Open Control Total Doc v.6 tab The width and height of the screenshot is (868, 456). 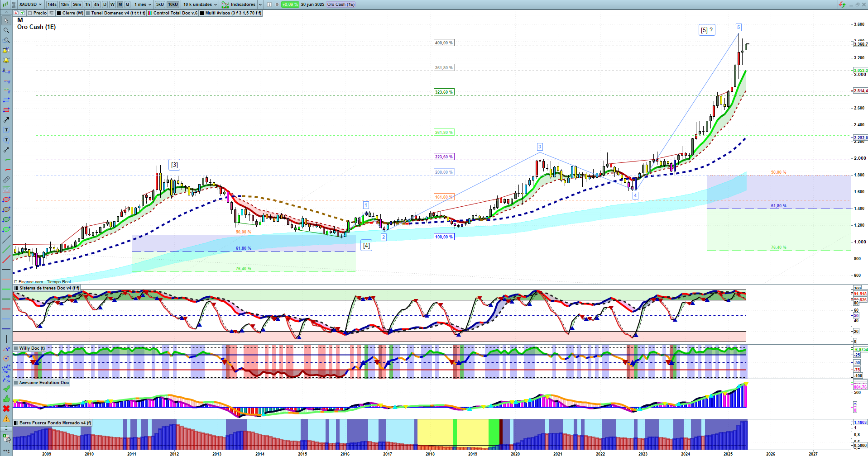click(173, 13)
